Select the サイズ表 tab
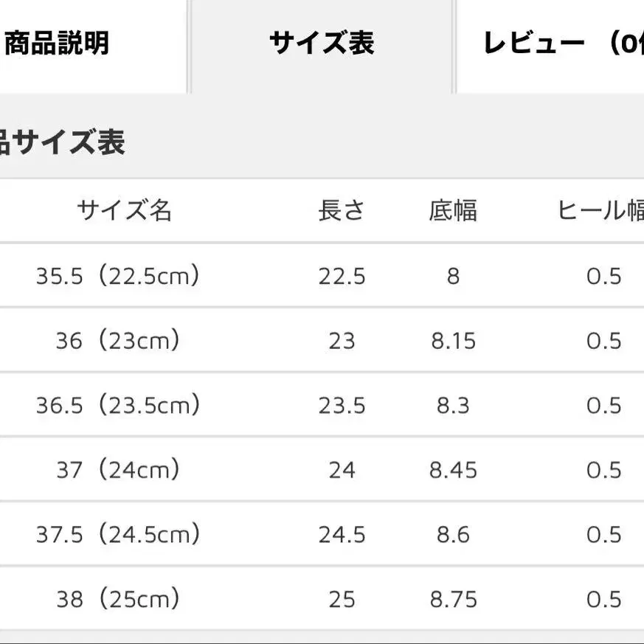Viewport: 644px width, 644px height. pos(322,44)
